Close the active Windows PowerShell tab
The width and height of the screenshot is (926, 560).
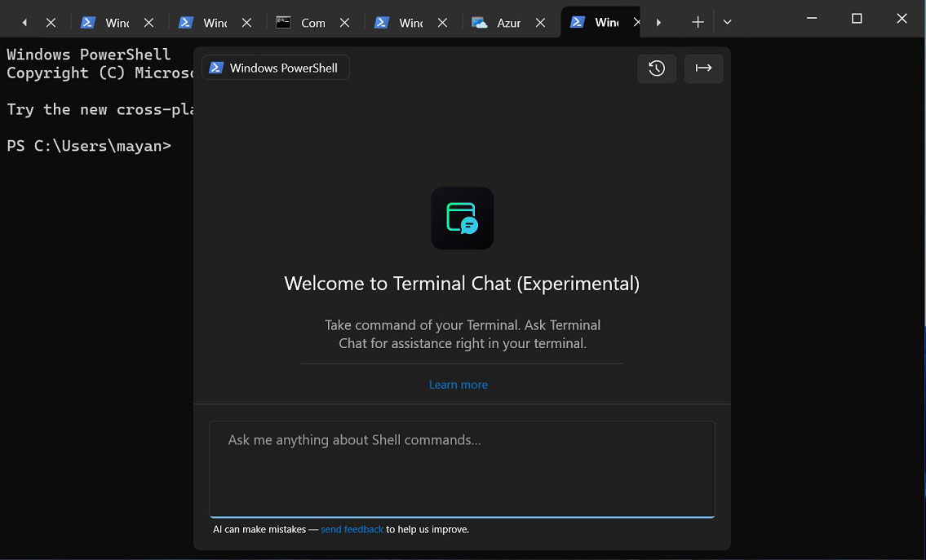tap(636, 23)
